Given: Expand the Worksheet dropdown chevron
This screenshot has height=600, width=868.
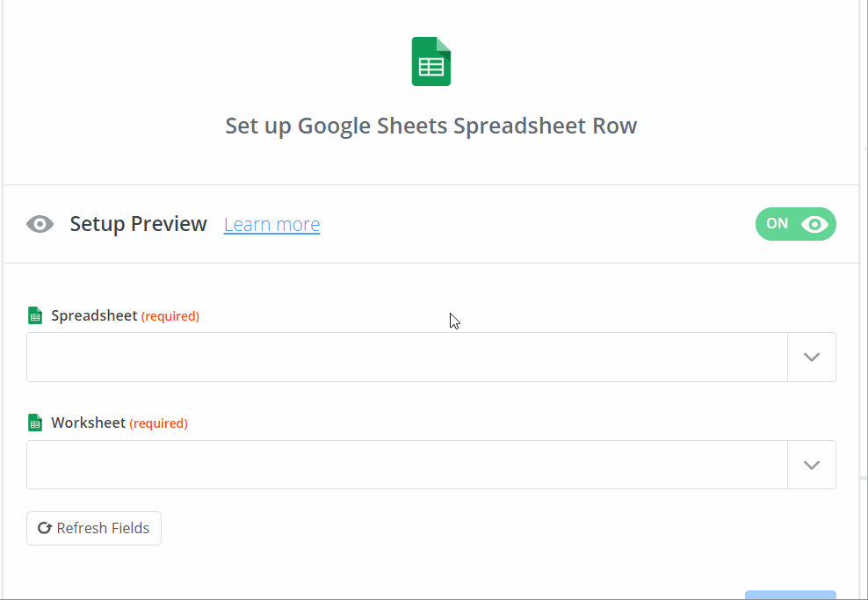Looking at the screenshot, I should point(811,465).
